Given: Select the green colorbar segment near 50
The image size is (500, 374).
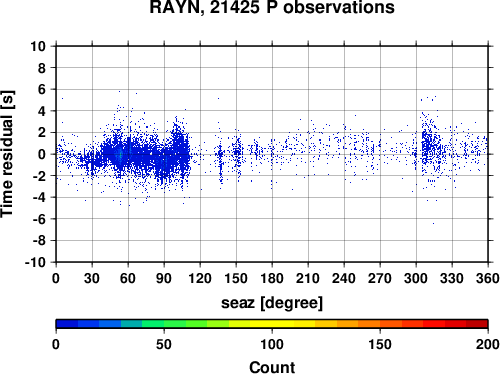Looking at the screenshot, I should pyautogui.click(x=164, y=323).
